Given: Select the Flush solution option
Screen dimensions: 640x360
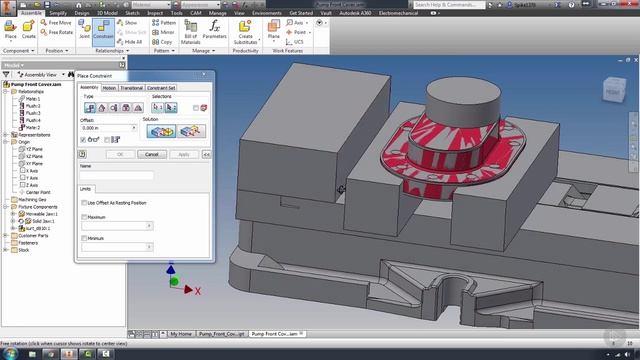Looking at the screenshot, I should click(x=191, y=131).
